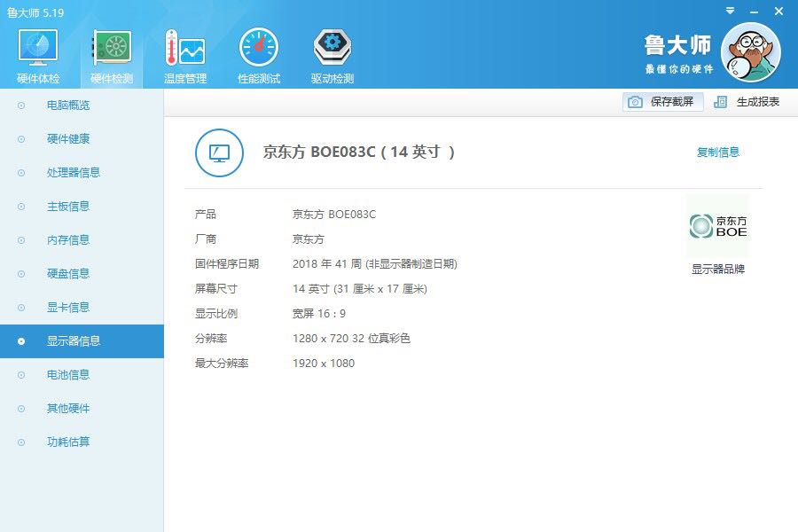Open 功耗估算 sidebar item
The image size is (798, 532).
[82, 442]
